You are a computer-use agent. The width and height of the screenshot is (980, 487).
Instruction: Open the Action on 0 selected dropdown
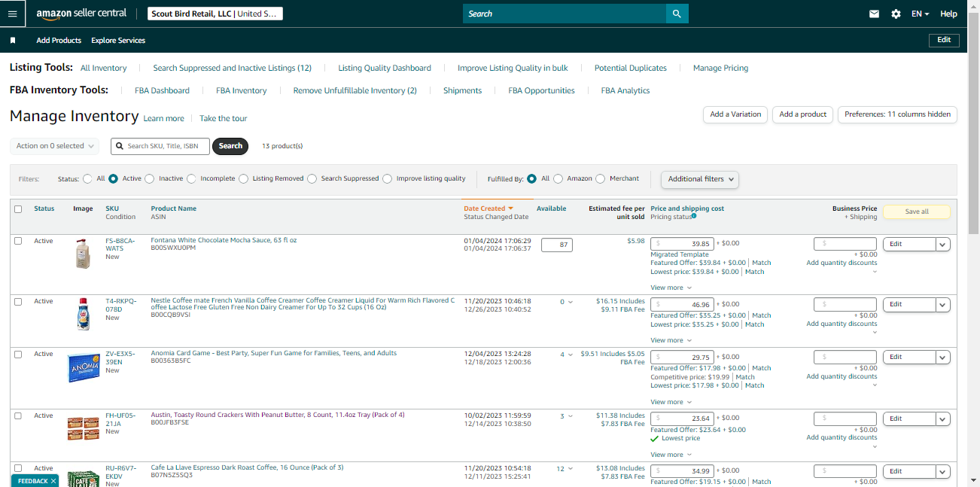coord(54,146)
